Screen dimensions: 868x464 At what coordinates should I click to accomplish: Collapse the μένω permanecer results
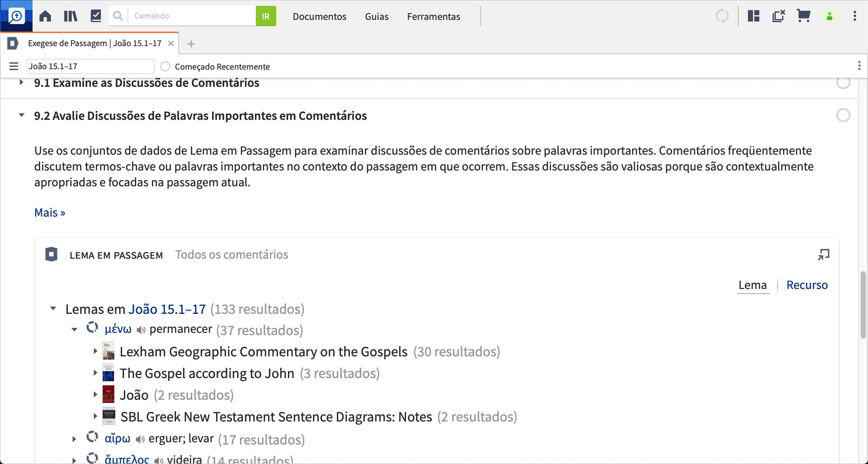tap(74, 330)
